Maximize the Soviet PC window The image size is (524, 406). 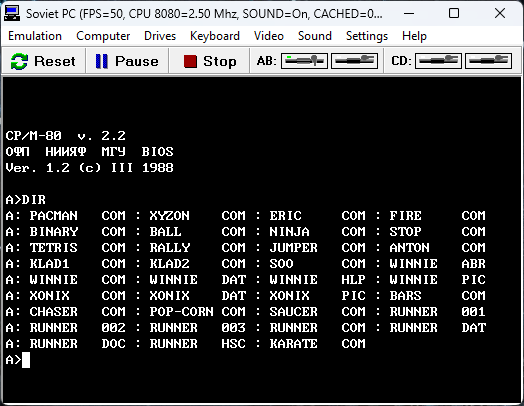click(454, 14)
